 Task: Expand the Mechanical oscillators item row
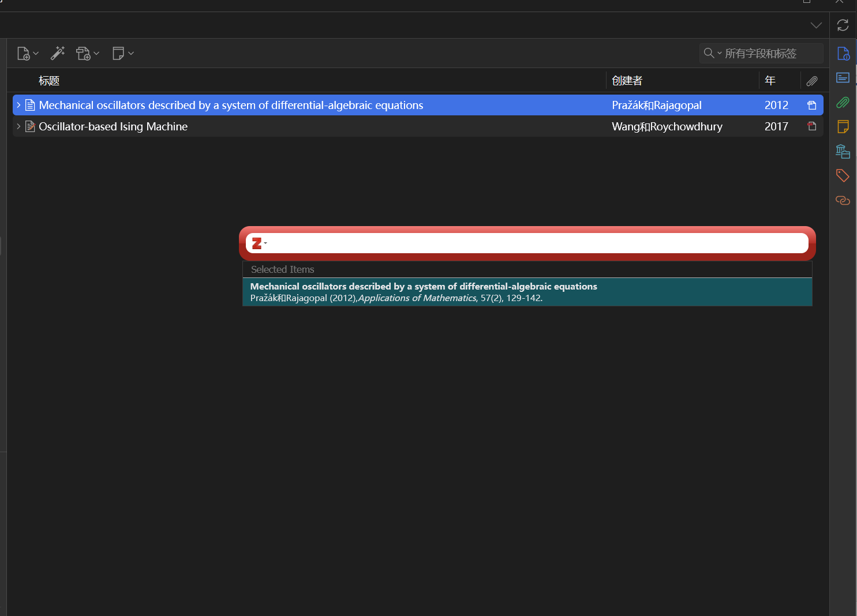coord(18,105)
